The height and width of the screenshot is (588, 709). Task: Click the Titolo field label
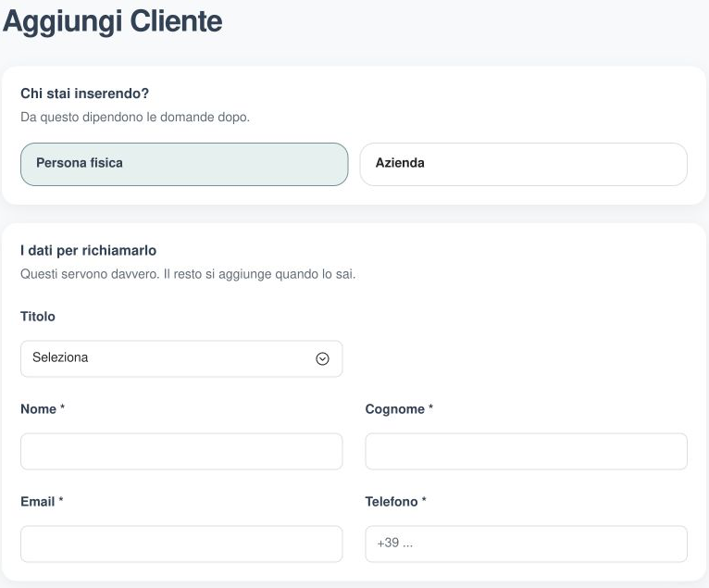38,316
